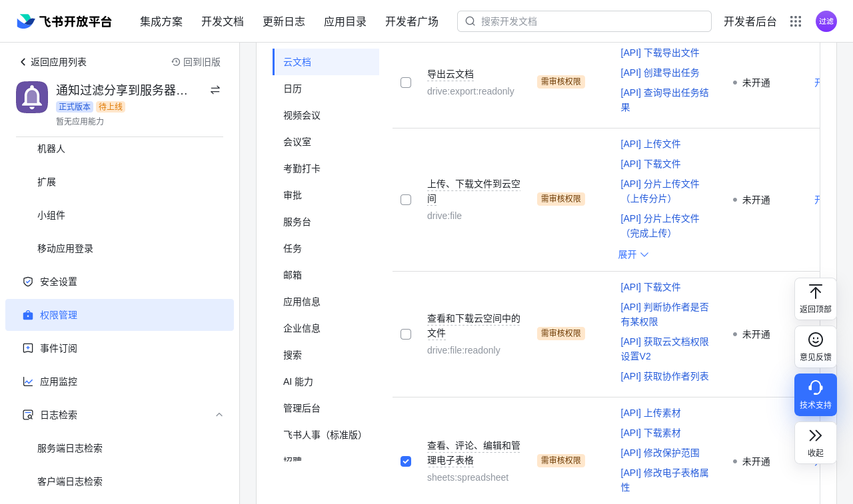Open the app launcher grid icon
Viewport: 853px width, 504px height.
point(796,21)
